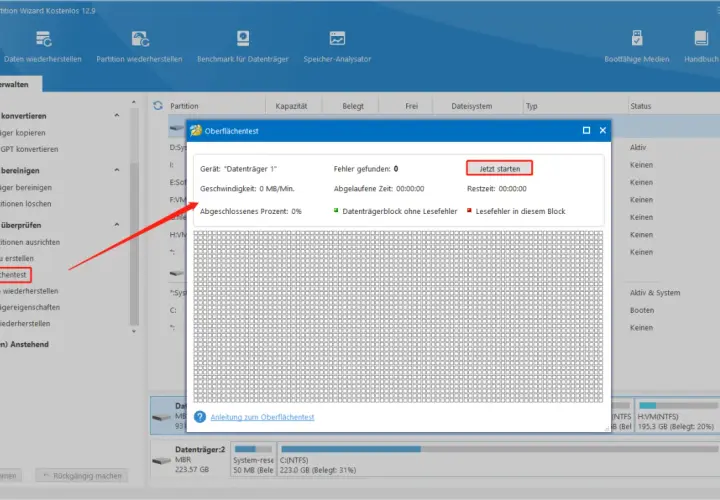This screenshot has height=500, width=720.
Task: Open Daten wiederherstellen tool
Action: click(x=43, y=47)
